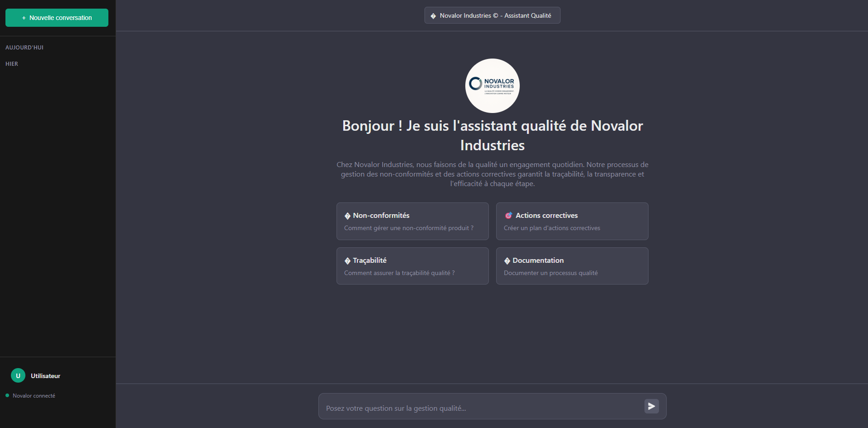868x428 pixels.
Task: Pick the "Comment assurer la traçabilité qualité ?" prompt
Action: pos(399,273)
